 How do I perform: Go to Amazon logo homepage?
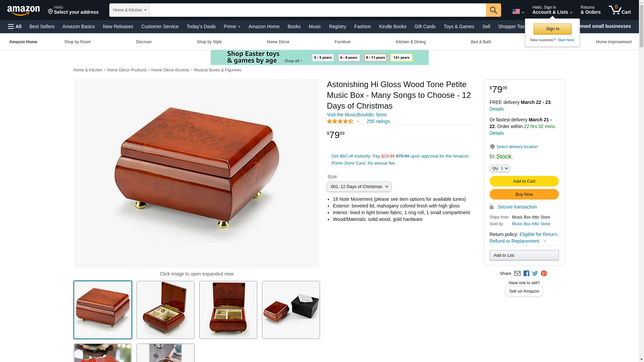(x=23, y=10)
